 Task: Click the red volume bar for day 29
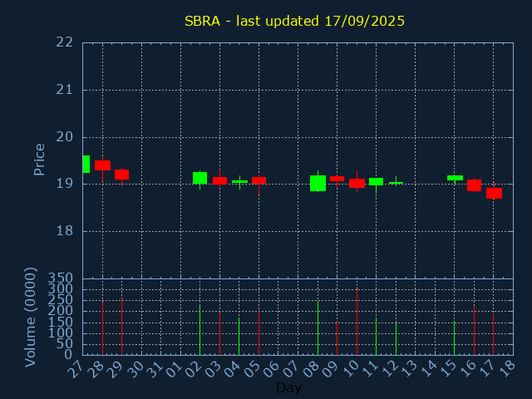(122, 327)
